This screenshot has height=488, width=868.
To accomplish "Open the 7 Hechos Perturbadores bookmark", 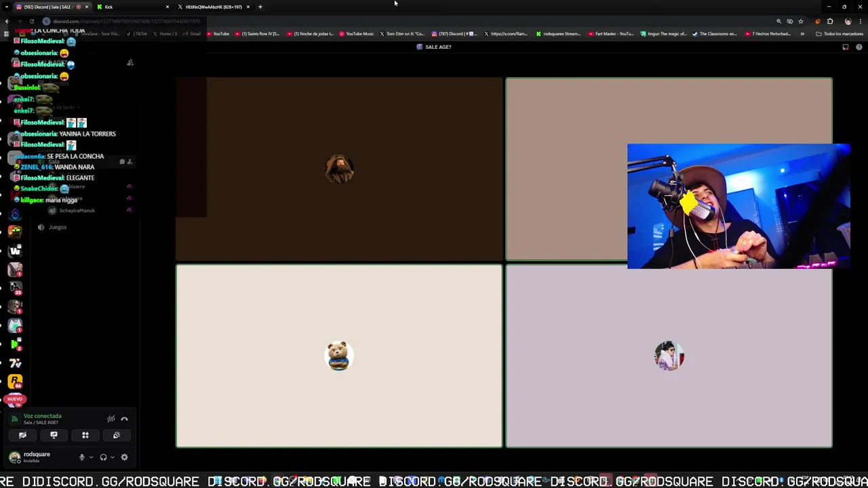I will pos(768,33).
